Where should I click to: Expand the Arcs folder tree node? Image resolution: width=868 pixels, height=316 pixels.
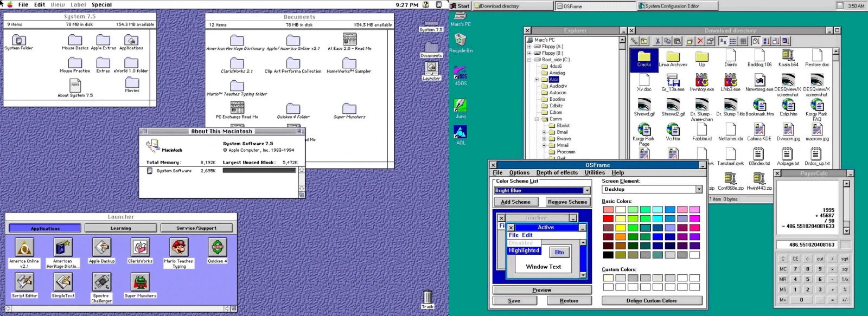pos(537,80)
